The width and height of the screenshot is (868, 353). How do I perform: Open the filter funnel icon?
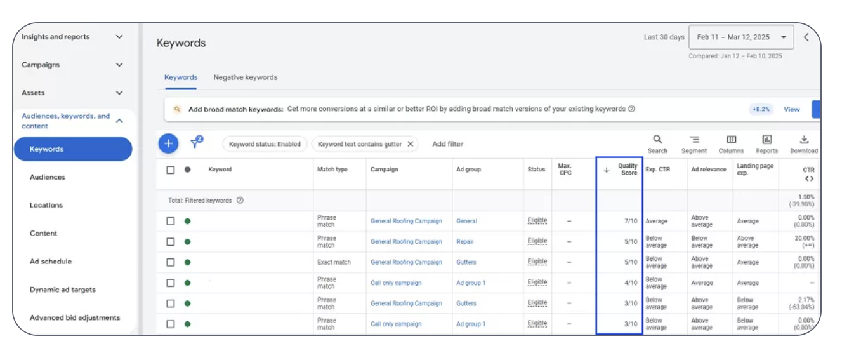[195, 143]
